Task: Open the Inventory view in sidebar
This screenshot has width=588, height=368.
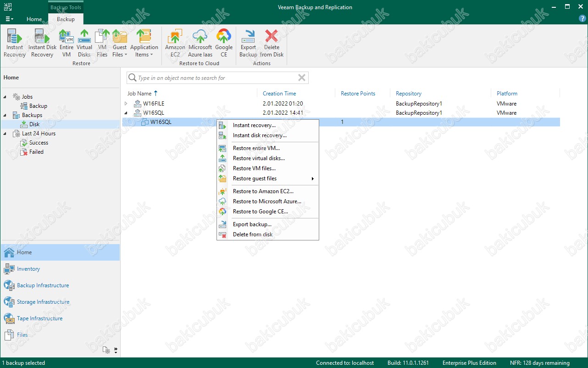Action: coord(60,269)
